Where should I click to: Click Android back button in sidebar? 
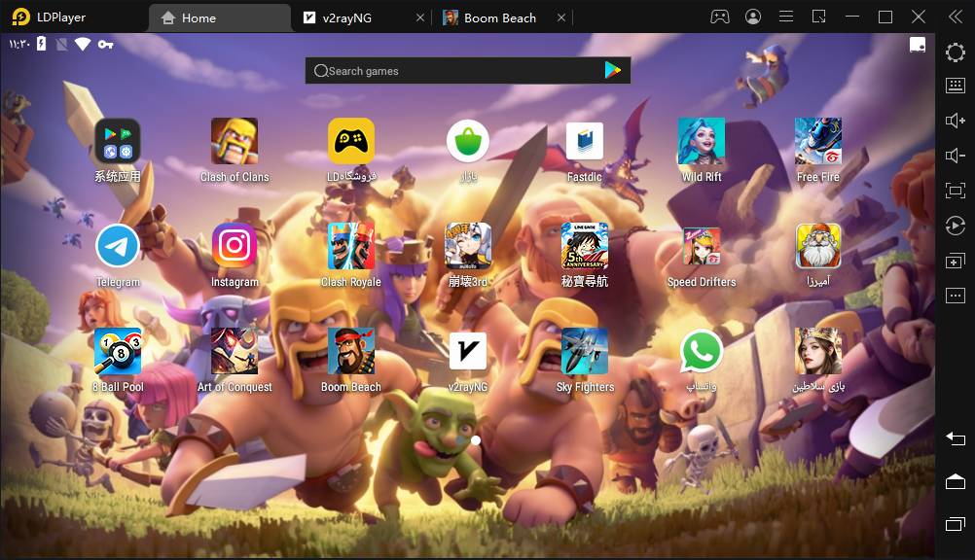tap(956, 438)
